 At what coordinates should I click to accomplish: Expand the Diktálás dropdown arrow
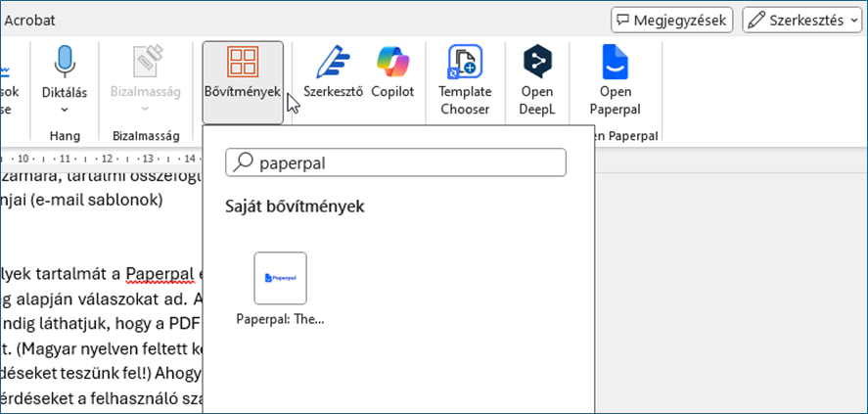point(65,109)
